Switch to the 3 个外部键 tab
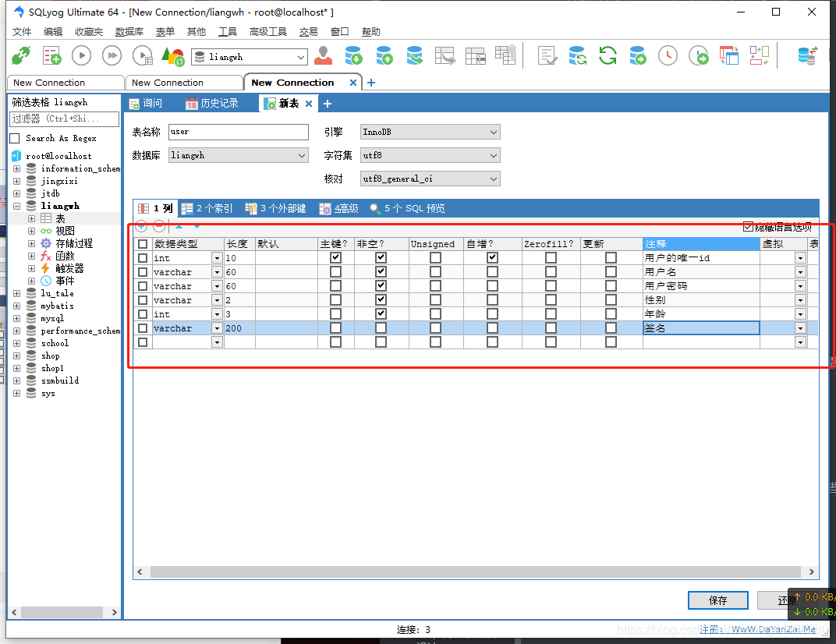Screen dimensions: 836x644 276,208
